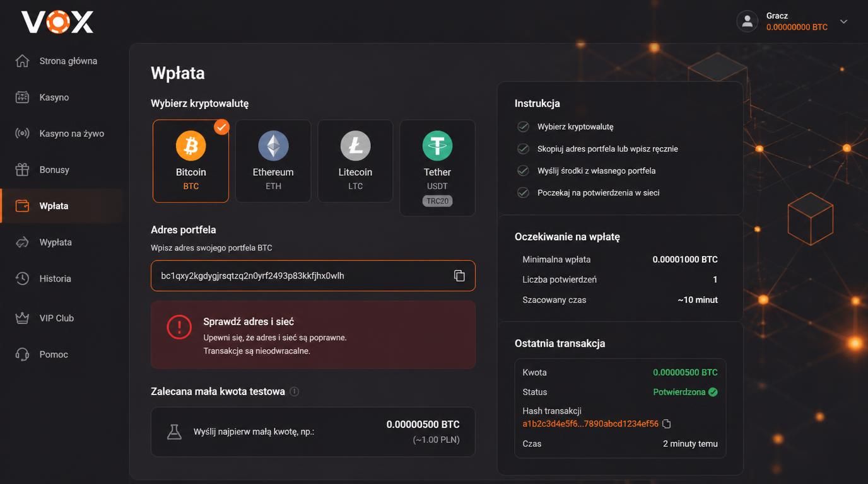The width and height of the screenshot is (868, 484).
Task: Open the Gracz balance menu
Action: (797, 21)
